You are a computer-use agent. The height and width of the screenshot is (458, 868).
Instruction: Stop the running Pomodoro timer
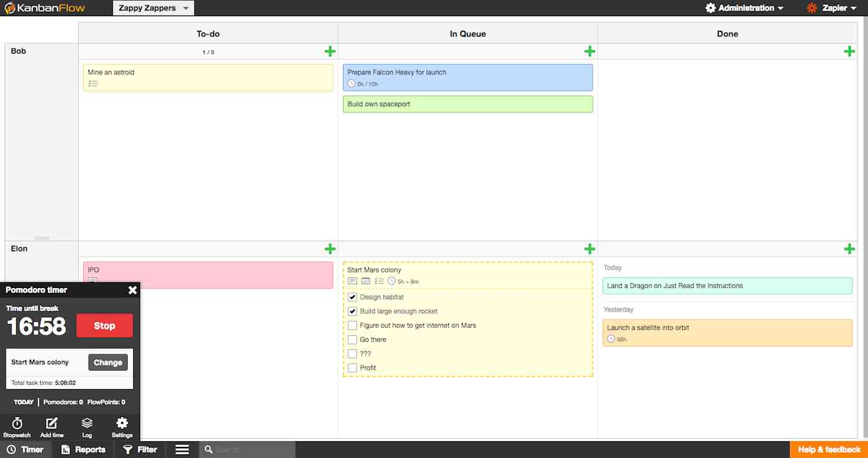[x=104, y=325]
